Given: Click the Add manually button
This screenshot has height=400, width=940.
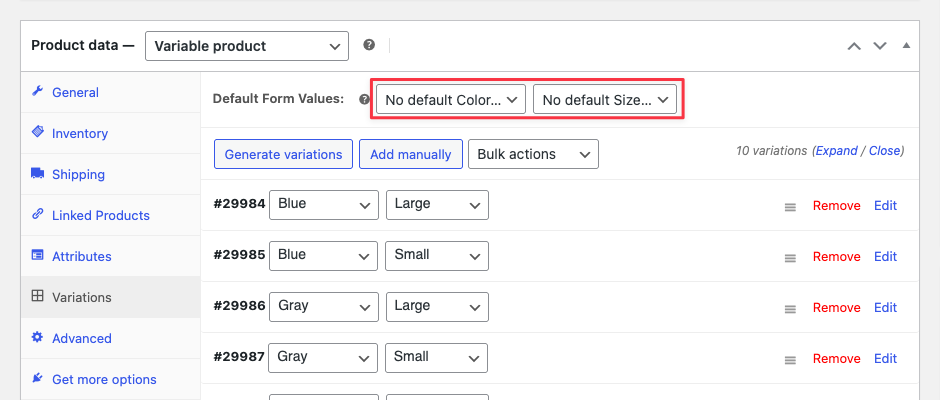Looking at the screenshot, I should pyautogui.click(x=411, y=154).
